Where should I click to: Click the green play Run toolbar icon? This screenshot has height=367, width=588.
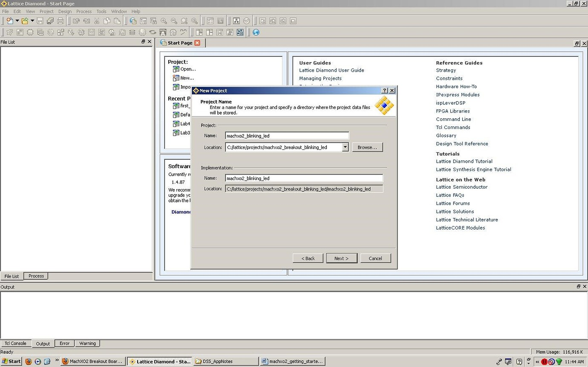point(262,21)
